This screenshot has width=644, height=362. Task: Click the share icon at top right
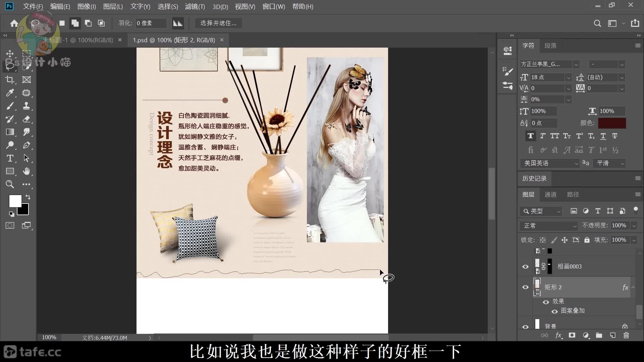[635, 23]
